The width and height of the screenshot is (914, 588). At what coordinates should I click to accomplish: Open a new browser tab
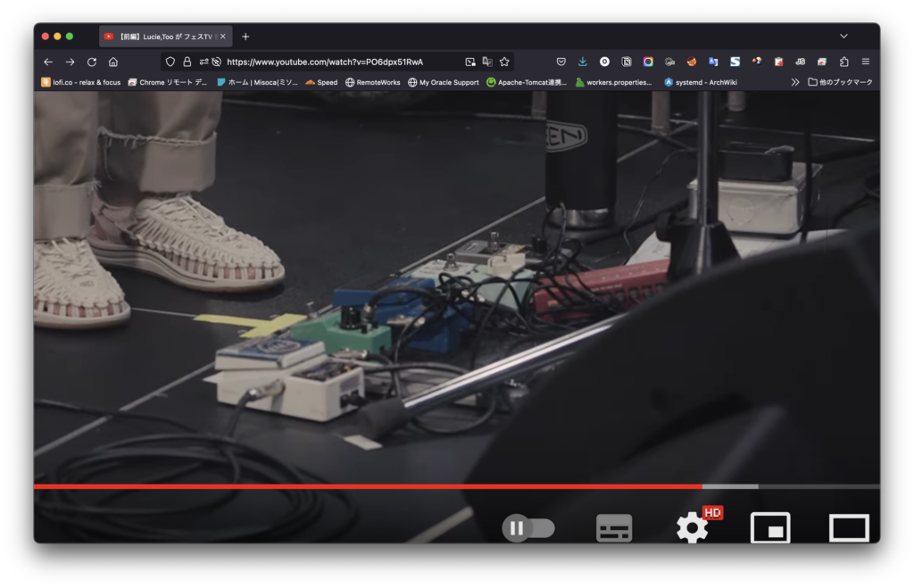[x=245, y=37]
